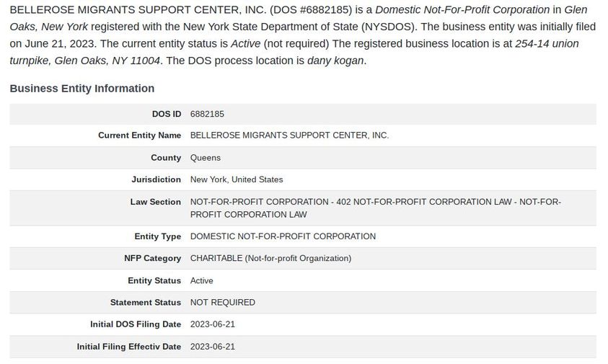Click the New York, United States value
Viewport: 608px width, 364px height.
click(237, 179)
